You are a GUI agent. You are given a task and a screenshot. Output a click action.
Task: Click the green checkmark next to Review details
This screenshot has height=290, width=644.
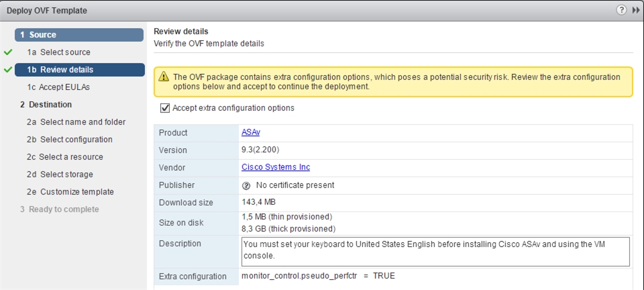tap(8, 70)
